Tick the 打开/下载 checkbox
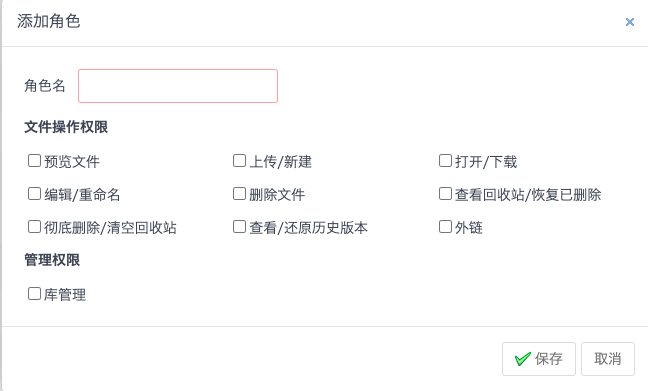This screenshot has width=648, height=391. [x=445, y=161]
